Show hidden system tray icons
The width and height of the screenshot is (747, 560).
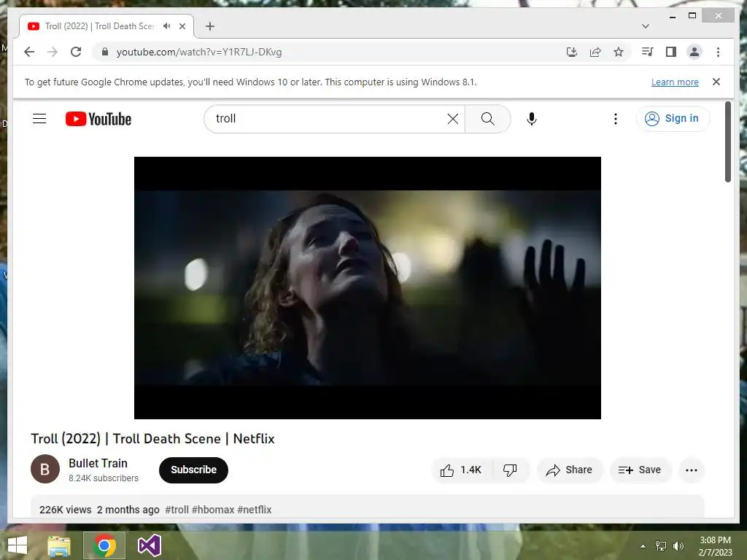pyautogui.click(x=643, y=546)
